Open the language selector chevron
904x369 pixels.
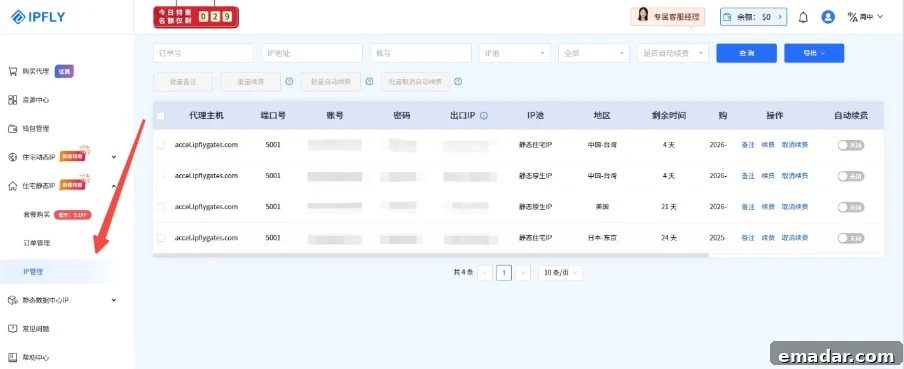(x=880, y=17)
